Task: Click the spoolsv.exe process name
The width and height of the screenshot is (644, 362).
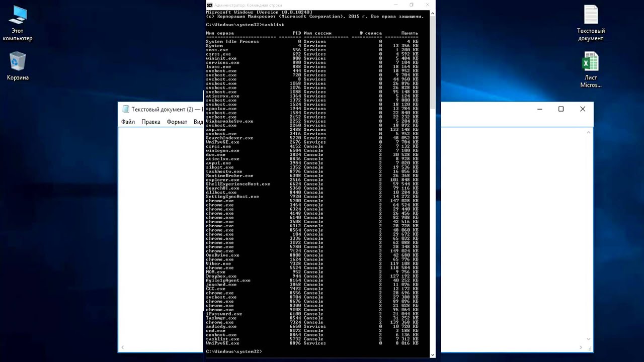Action: 221,109
